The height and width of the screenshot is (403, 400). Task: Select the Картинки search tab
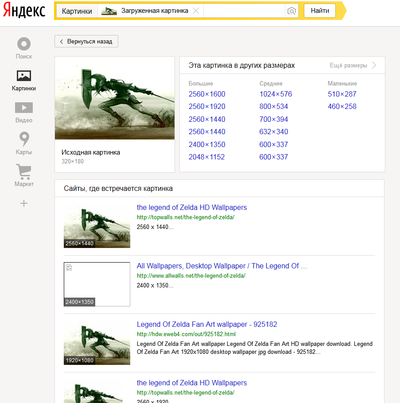click(77, 11)
